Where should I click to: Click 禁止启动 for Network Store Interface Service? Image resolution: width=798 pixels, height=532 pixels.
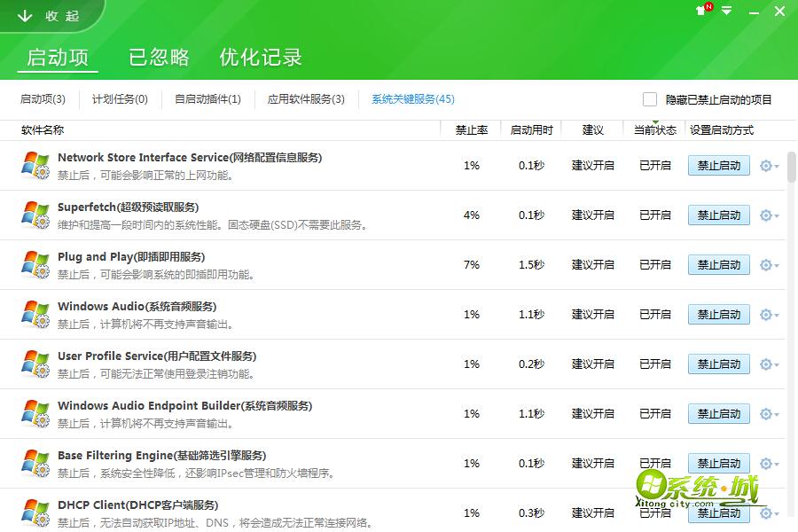[x=718, y=165]
